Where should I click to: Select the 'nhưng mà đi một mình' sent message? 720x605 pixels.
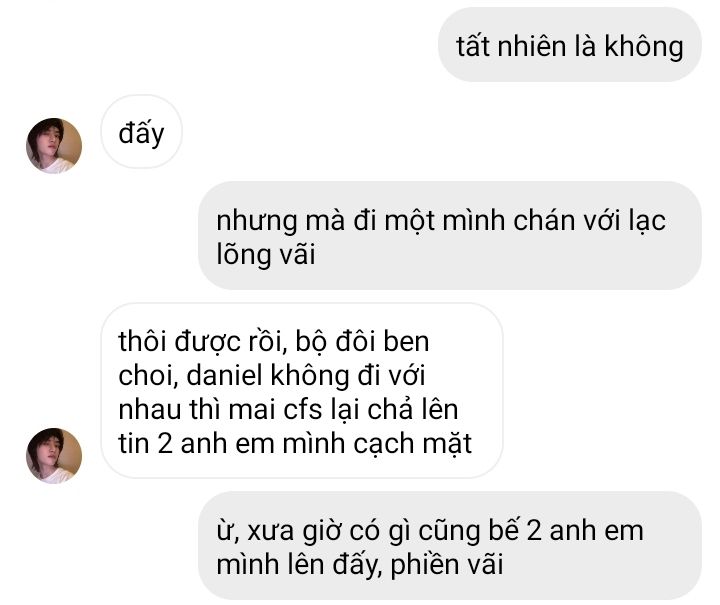(450, 235)
